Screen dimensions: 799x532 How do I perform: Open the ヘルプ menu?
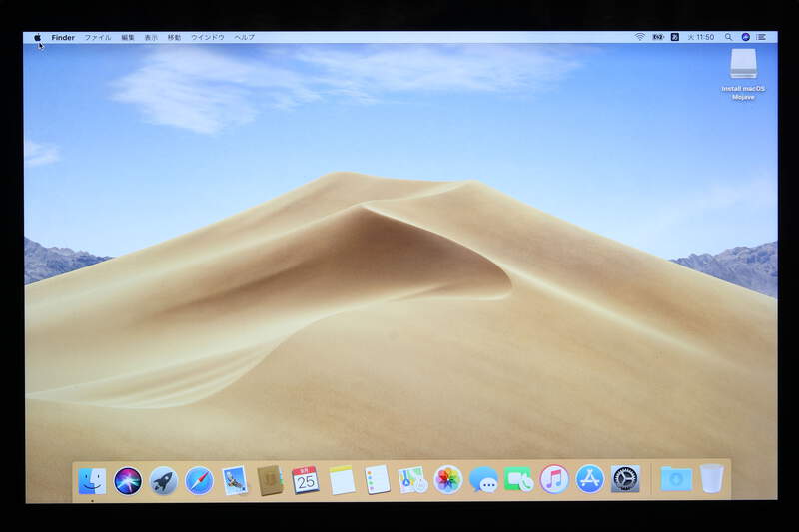point(244,37)
